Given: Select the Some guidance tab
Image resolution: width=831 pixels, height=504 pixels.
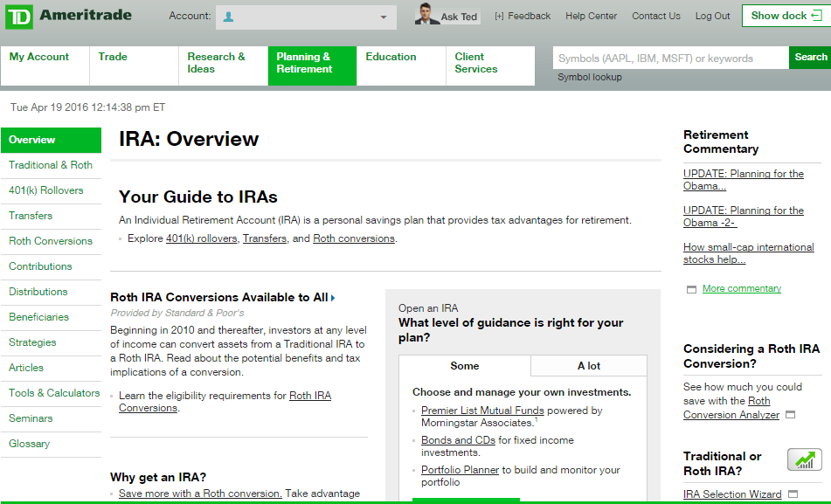Looking at the screenshot, I should 464,366.
